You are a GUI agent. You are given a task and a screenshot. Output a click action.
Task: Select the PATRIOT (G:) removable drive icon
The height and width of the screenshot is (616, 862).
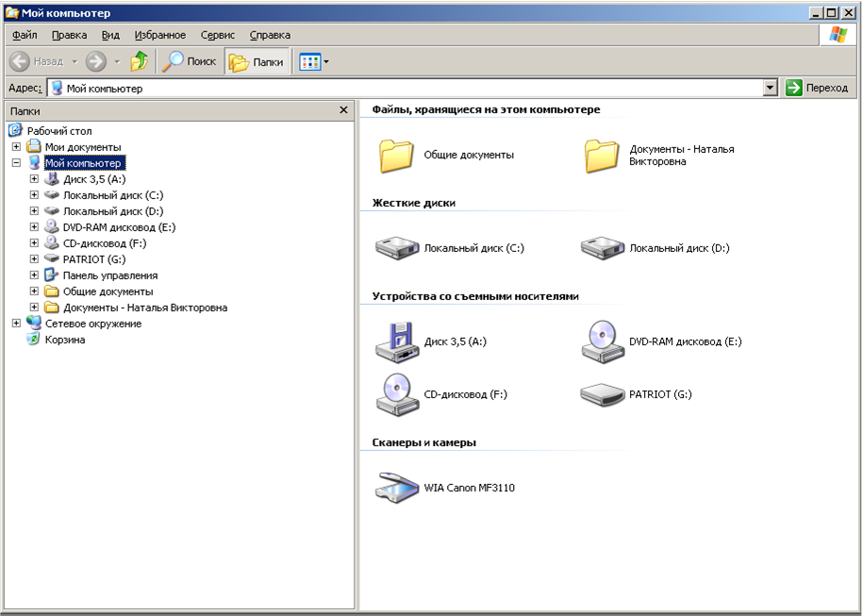point(602,394)
